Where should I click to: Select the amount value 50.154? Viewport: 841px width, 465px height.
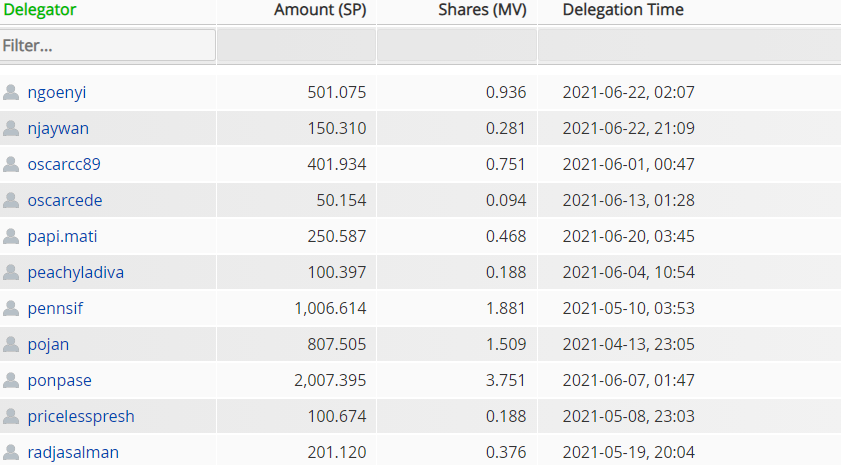point(341,200)
